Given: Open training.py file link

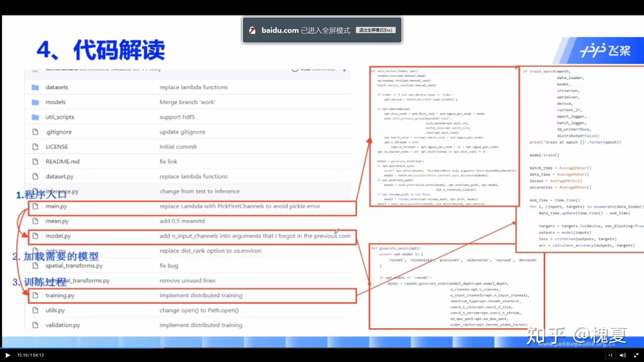Looking at the screenshot, I should 60,296.
